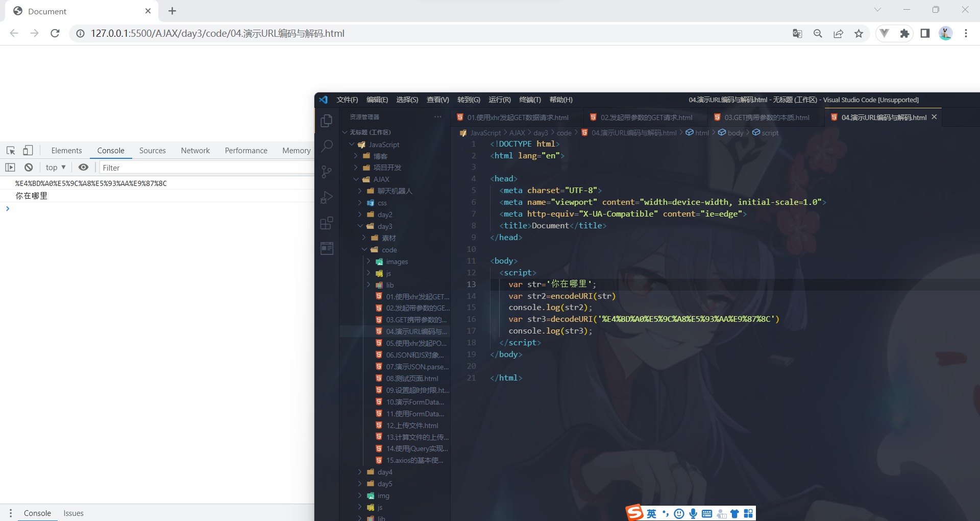This screenshot has width=980, height=521.
Task: Click the zoom magnifier icon in address bar
Action: pos(818,33)
